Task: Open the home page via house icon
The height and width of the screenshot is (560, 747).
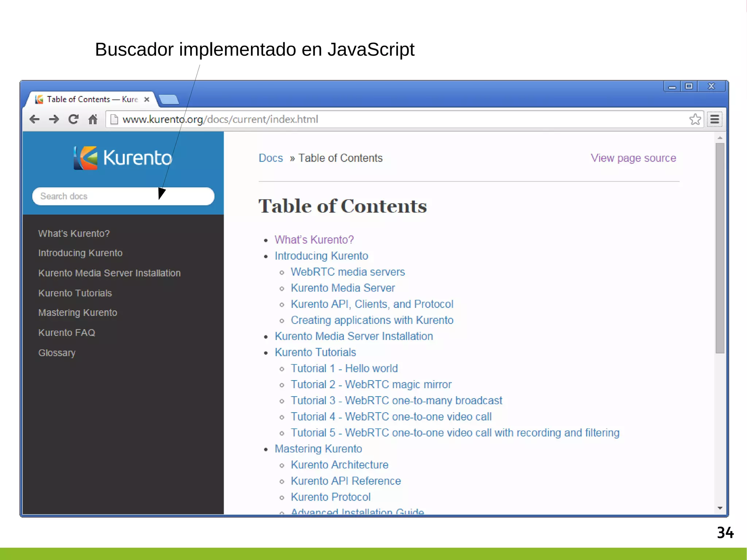Action: 93,119
